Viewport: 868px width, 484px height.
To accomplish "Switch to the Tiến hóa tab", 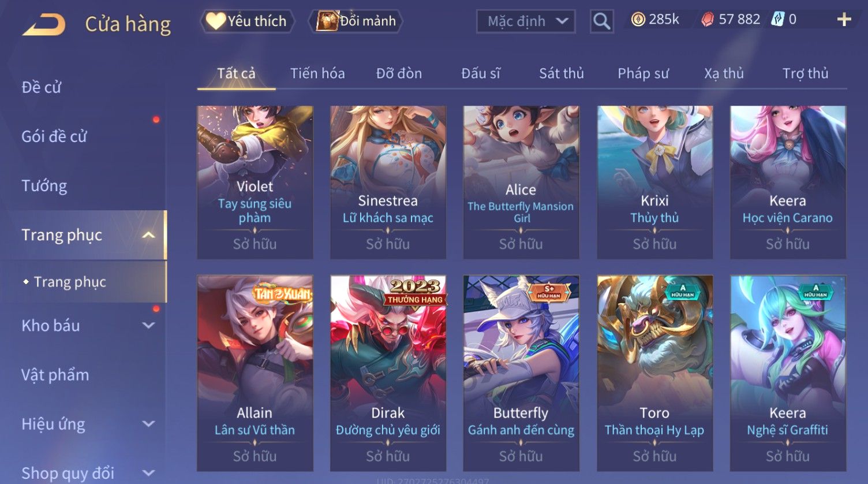I will tap(317, 73).
